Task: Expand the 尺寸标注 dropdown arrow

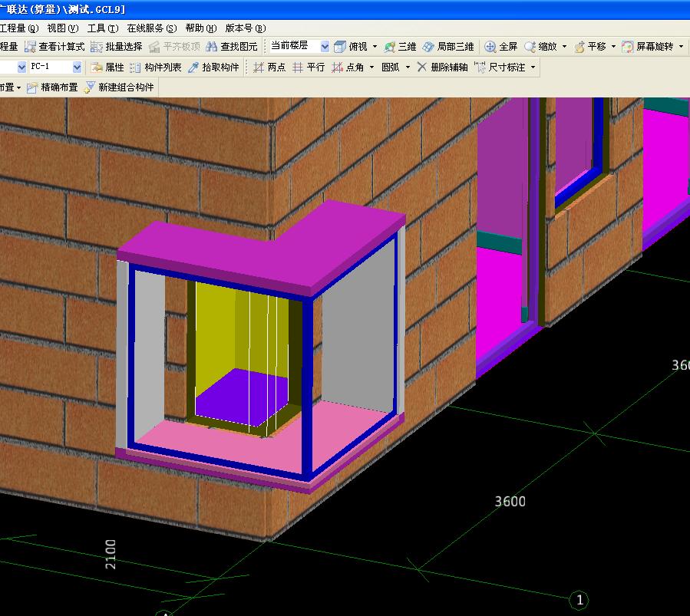Action: pos(533,68)
